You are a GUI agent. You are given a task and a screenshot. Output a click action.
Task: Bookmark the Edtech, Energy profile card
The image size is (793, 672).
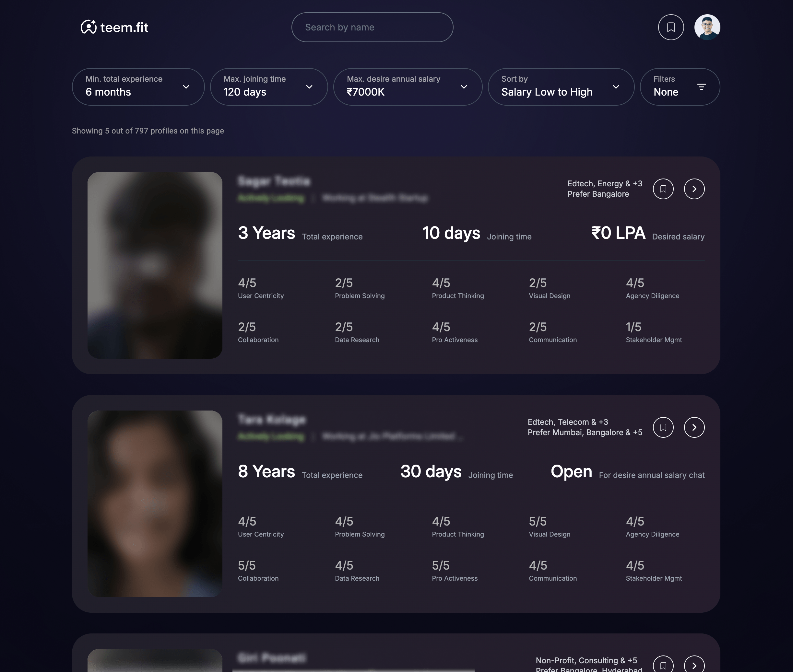pyautogui.click(x=663, y=189)
